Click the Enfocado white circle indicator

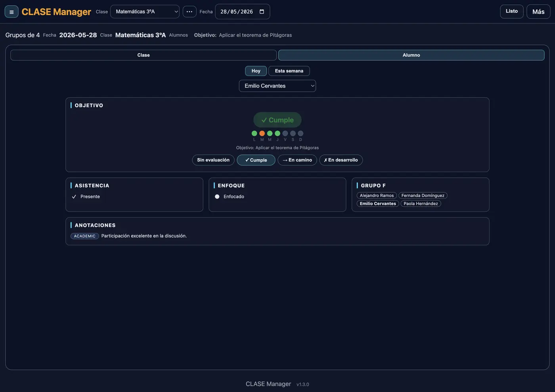point(217,197)
